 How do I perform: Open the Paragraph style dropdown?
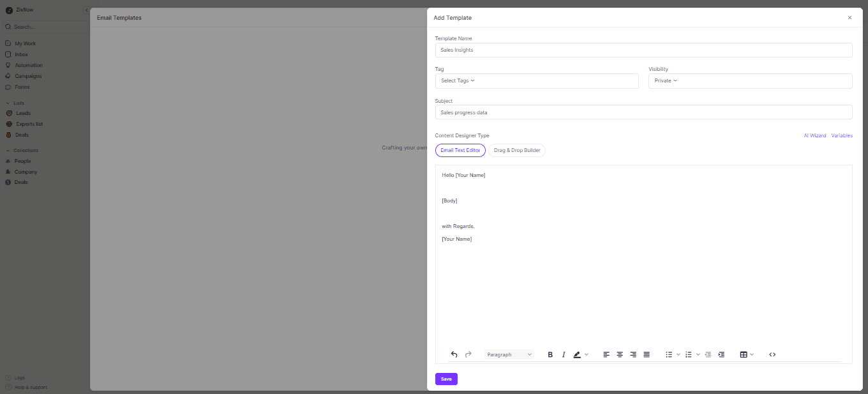tap(509, 354)
